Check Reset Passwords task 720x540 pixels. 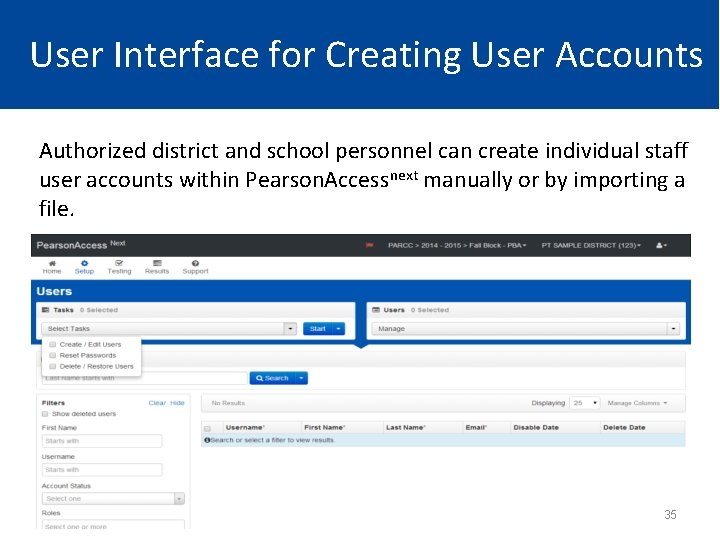(x=52, y=355)
